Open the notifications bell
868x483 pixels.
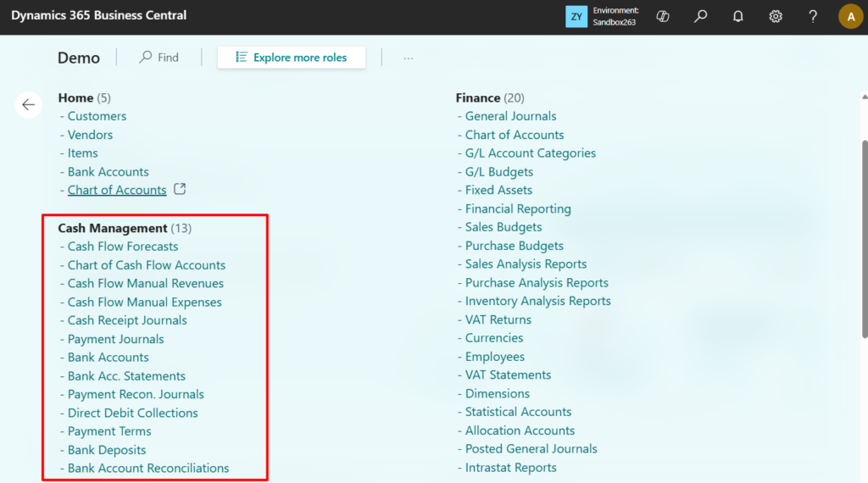pyautogui.click(x=737, y=16)
